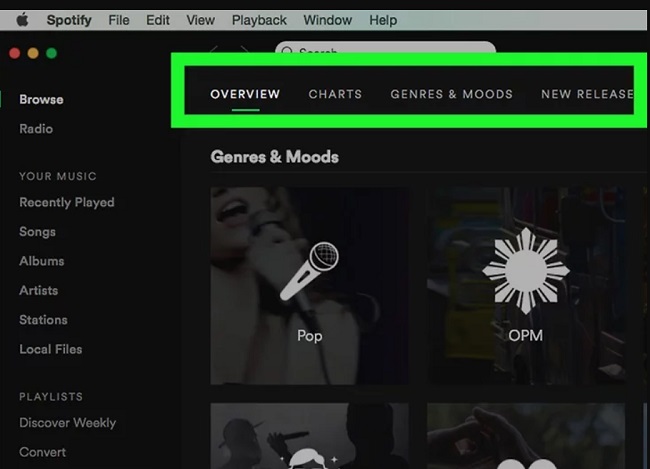Open the File menu

(119, 20)
